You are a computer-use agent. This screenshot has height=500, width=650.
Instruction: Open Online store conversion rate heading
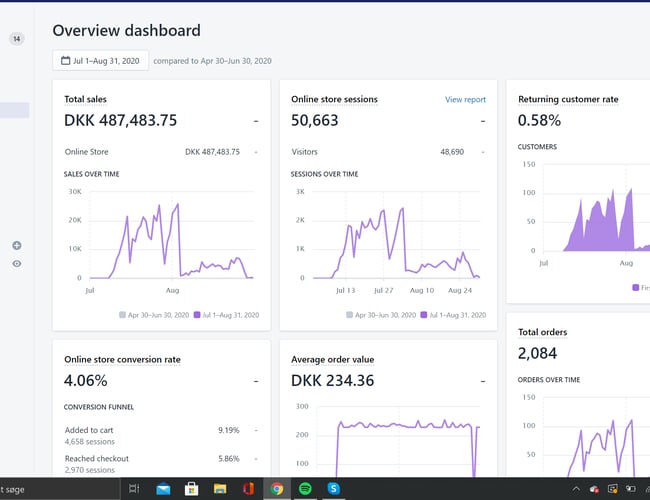coord(122,359)
